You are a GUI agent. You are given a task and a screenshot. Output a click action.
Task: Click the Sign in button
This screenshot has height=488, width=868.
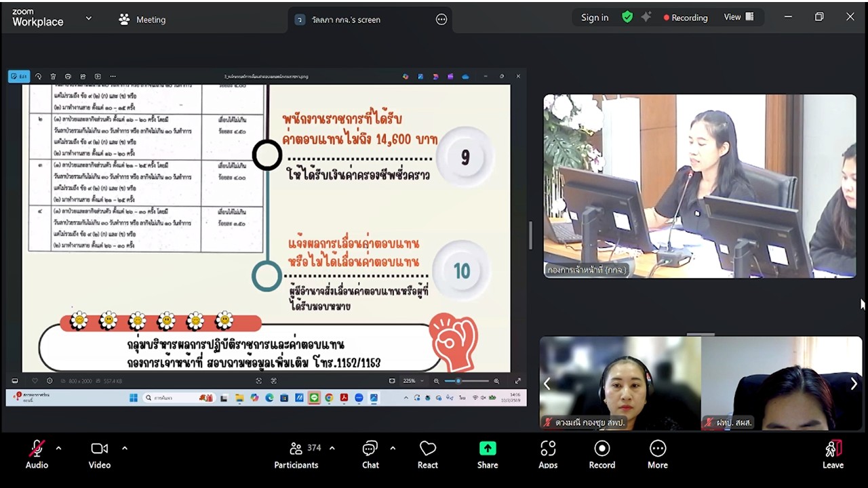point(595,18)
